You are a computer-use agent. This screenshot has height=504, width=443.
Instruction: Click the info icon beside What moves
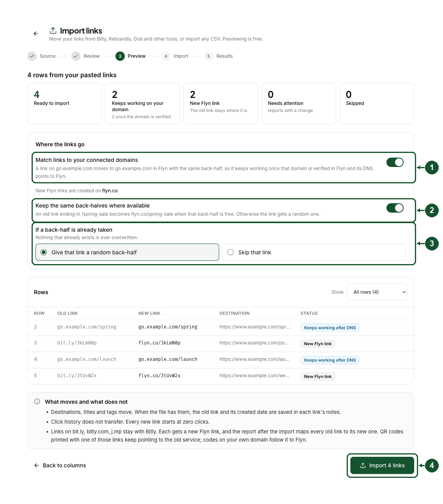coord(37,401)
